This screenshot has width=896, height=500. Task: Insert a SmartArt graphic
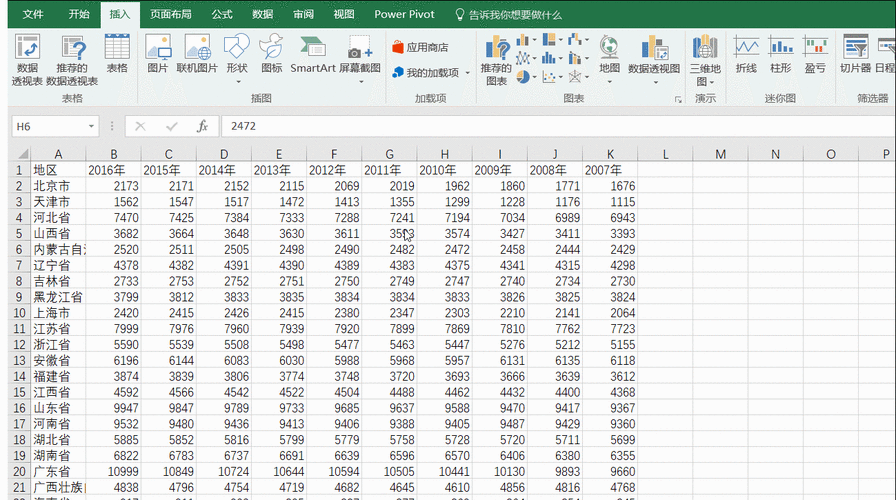(x=313, y=54)
